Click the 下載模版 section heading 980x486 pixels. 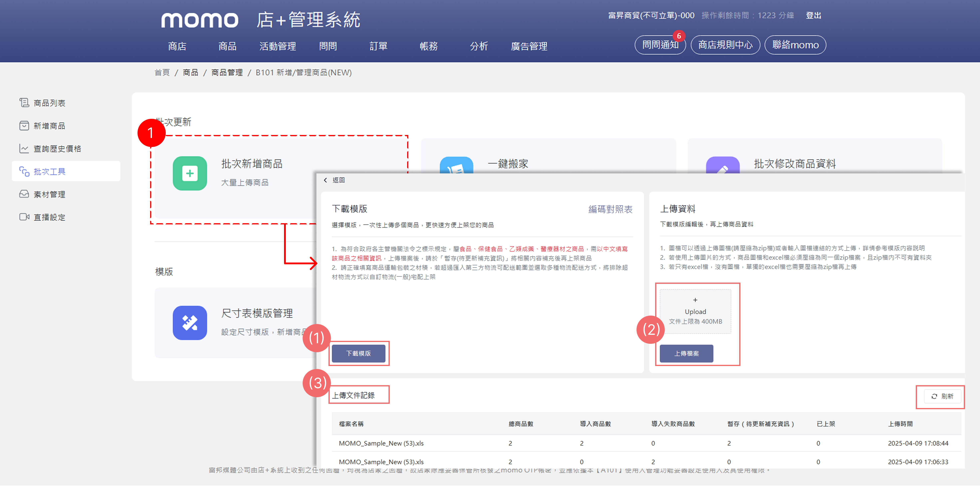349,209
